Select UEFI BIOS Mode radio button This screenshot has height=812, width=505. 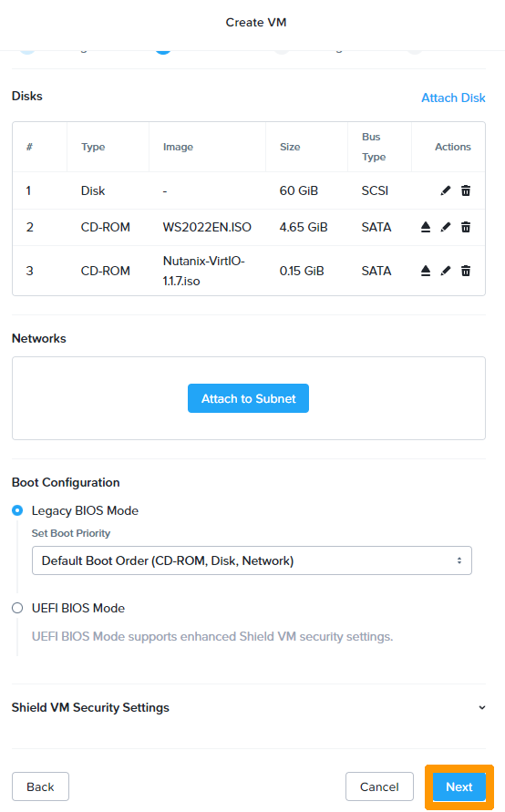pos(17,608)
